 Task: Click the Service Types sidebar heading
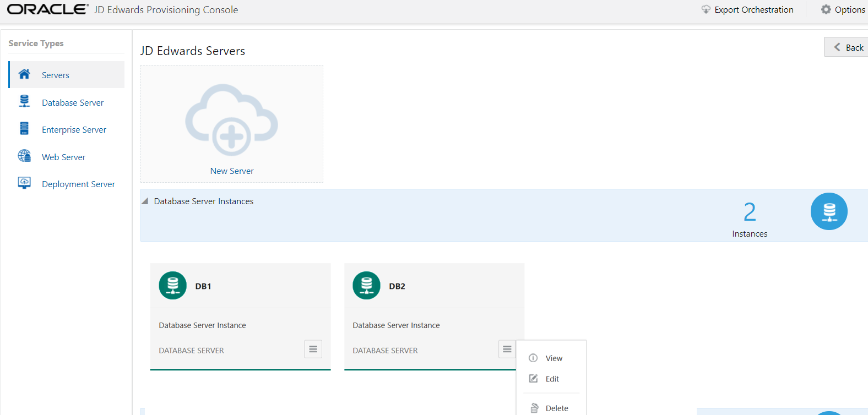pyautogui.click(x=36, y=43)
